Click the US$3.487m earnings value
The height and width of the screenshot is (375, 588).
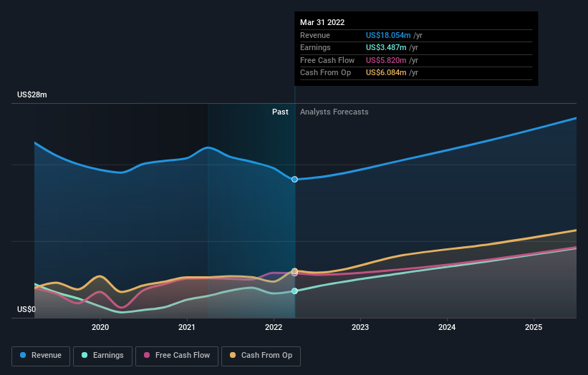[386, 47]
